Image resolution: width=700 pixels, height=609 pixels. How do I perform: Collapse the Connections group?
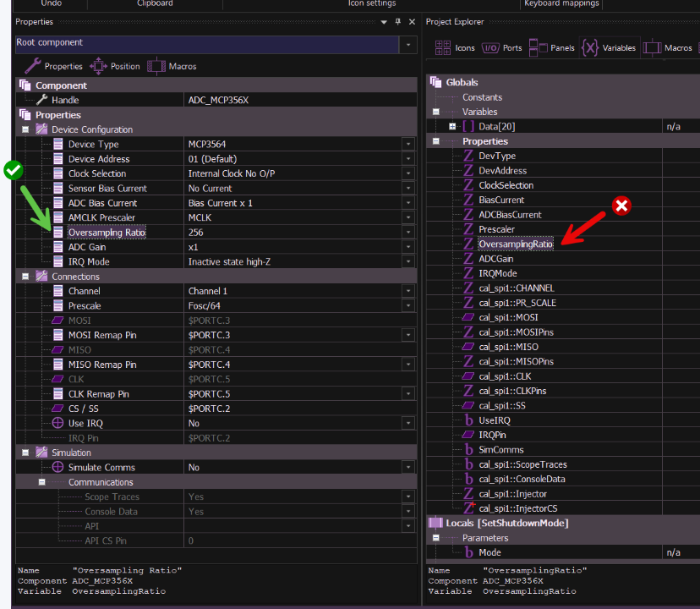(25, 277)
